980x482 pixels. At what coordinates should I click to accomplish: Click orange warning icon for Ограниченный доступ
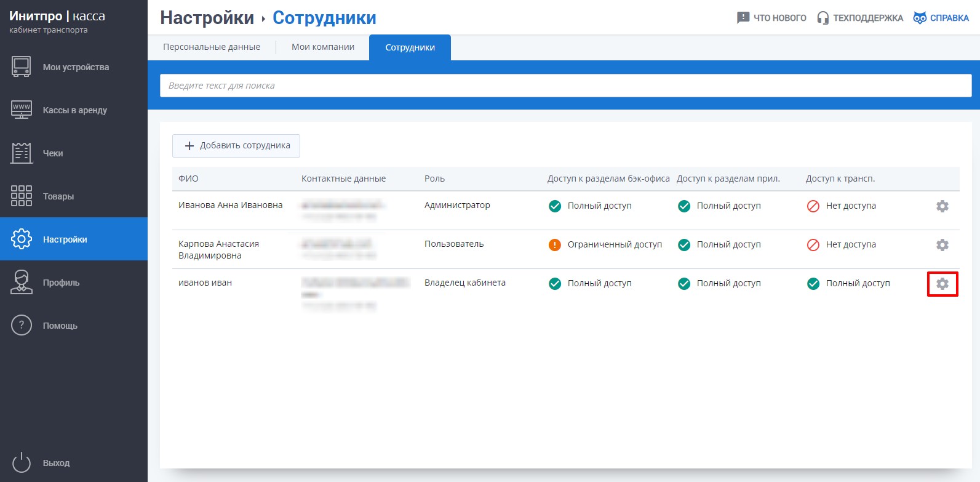555,245
